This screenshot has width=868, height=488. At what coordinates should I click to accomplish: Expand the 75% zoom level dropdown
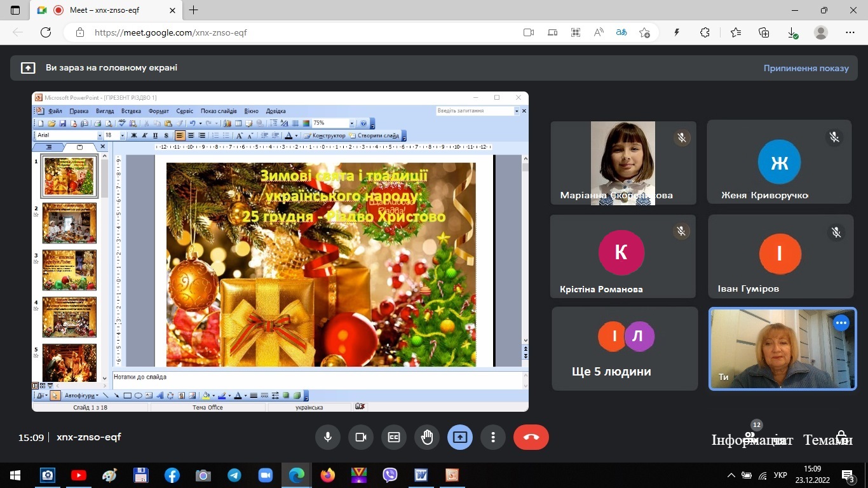click(x=352, y=123)
